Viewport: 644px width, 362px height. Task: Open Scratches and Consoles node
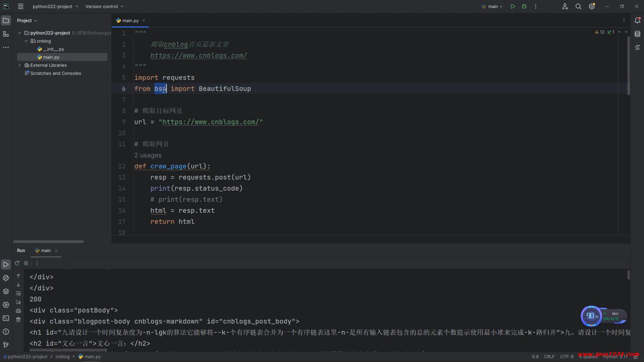53,73
